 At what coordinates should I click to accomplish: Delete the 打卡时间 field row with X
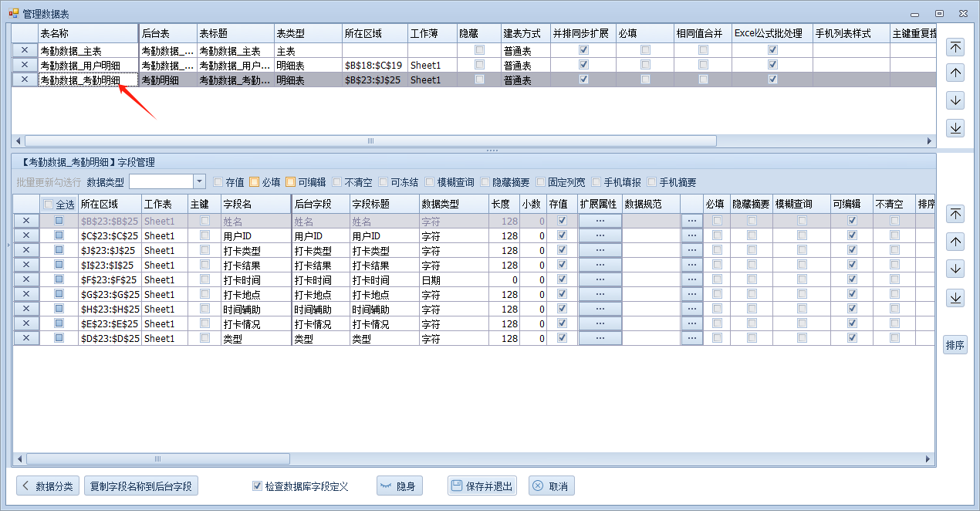pyautogui.click(x=25, y=279)
